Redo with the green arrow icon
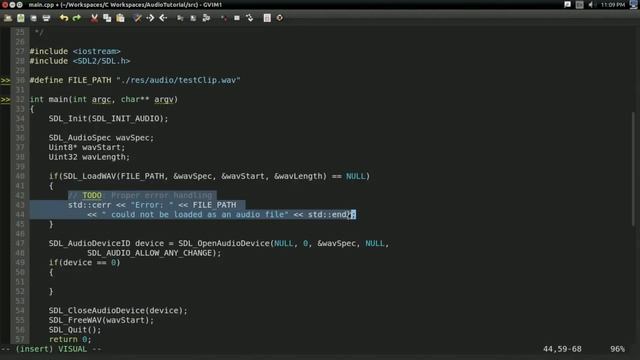Screen dimensions: 640x360 pyautogui.click(x=77, y=18)
